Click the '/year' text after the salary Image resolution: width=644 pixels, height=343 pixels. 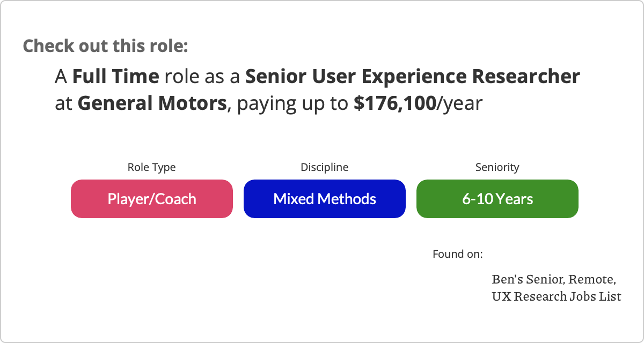(459, 103)
